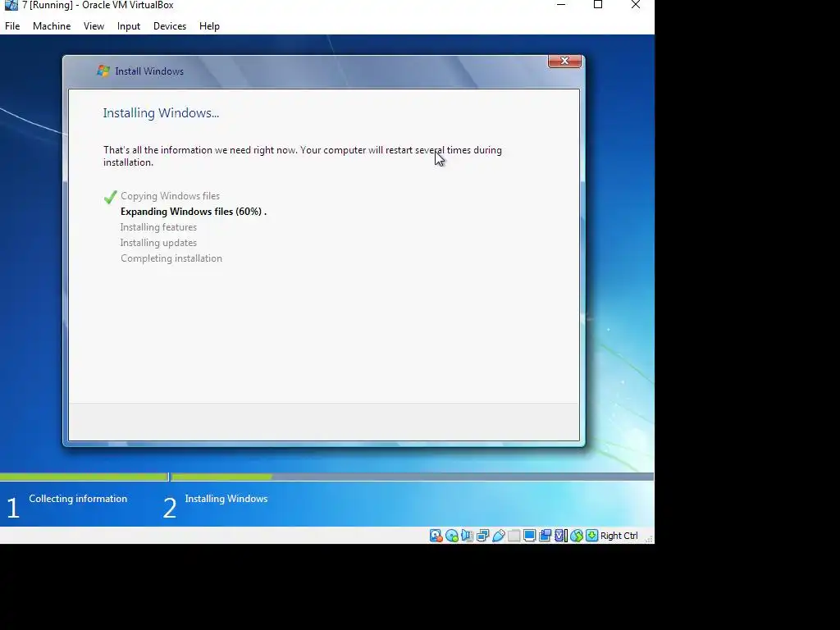Click the Install Windows title text
Viewport: 840px width, 630px height.
[x=149, y=71]
